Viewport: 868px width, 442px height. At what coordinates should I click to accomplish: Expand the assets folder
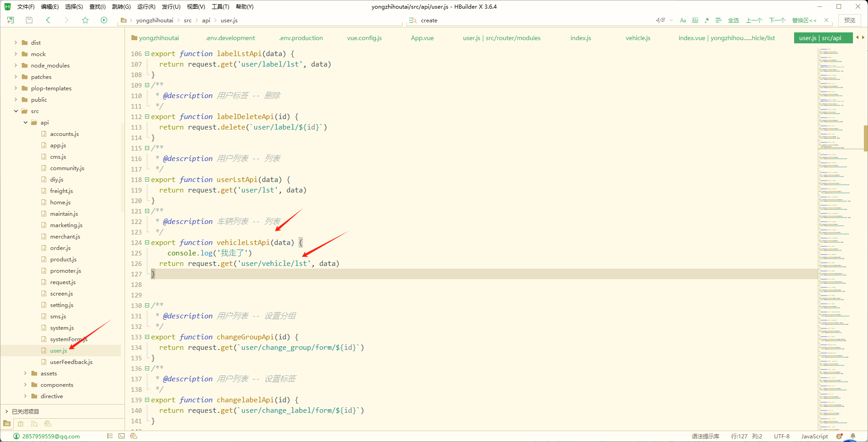[25, 373]
